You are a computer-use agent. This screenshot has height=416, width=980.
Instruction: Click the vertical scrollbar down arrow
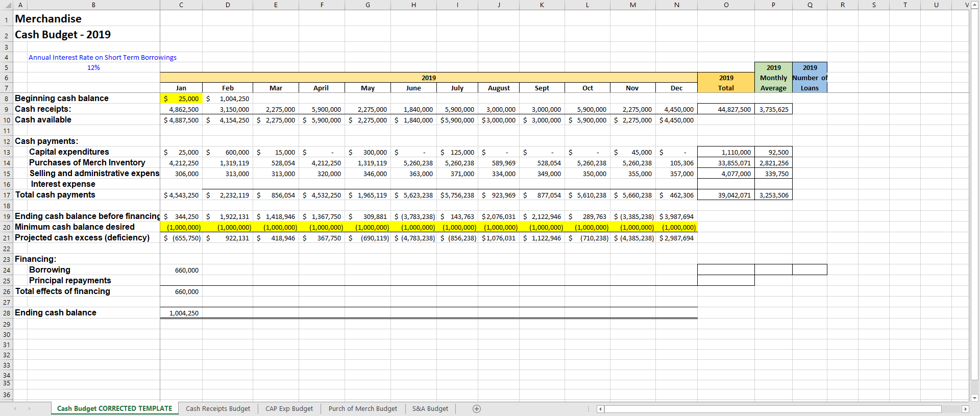pyautogui.click(x=975, y=398)
